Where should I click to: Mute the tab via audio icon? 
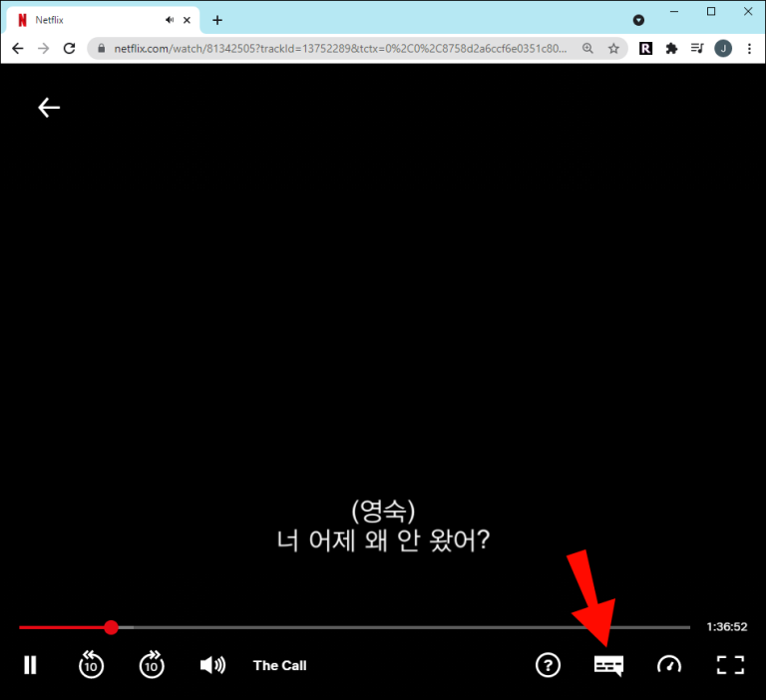(x=170, y=20)
